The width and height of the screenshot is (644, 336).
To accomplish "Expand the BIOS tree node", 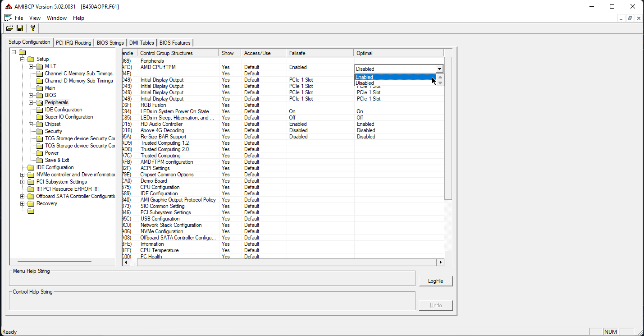I will click(x=31, y=95).
